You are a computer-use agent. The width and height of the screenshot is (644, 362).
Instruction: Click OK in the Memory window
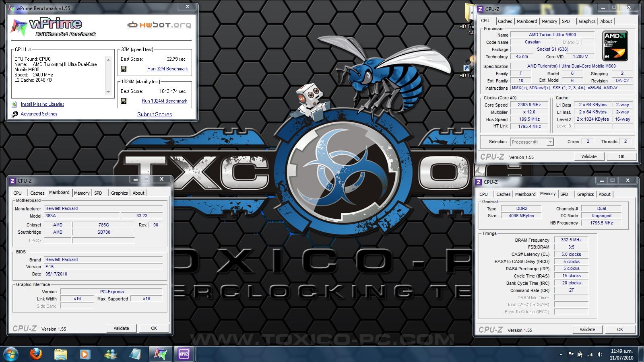pos(620,329)
